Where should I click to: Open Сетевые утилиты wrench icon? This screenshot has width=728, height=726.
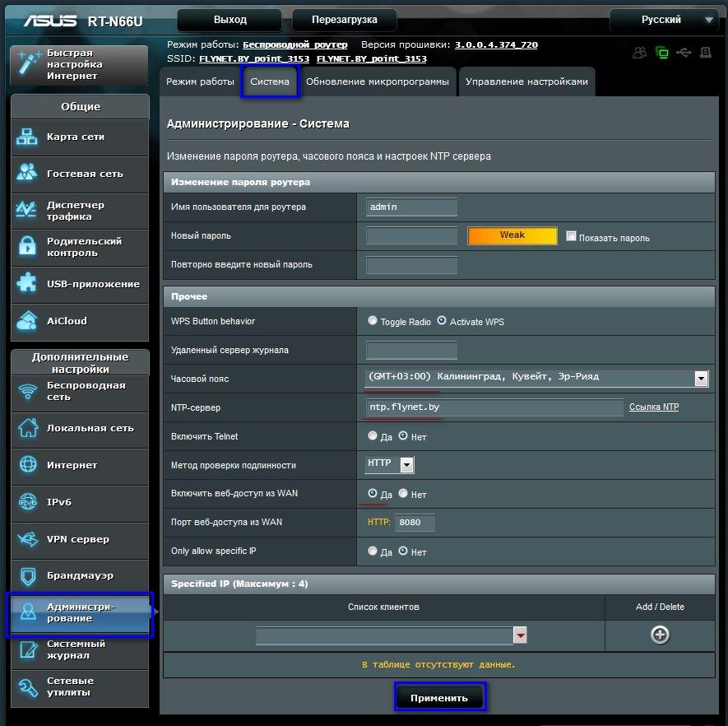pos(28,687)
